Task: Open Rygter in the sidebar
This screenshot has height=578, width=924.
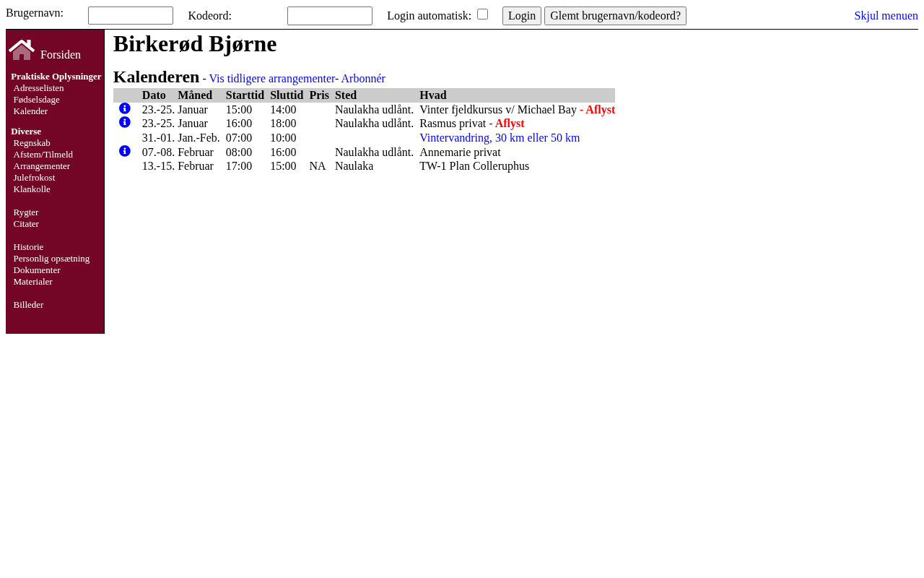Action: [x=26, y=212]
